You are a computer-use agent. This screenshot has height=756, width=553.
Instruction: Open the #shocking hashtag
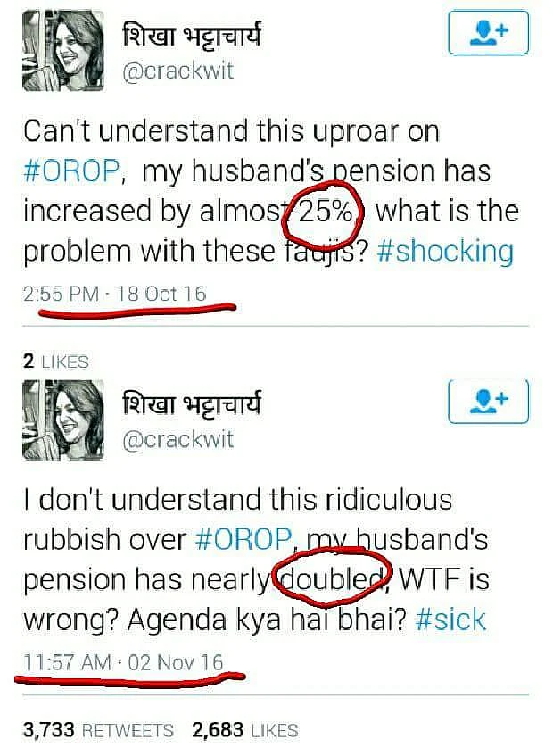tap(445, 252)
